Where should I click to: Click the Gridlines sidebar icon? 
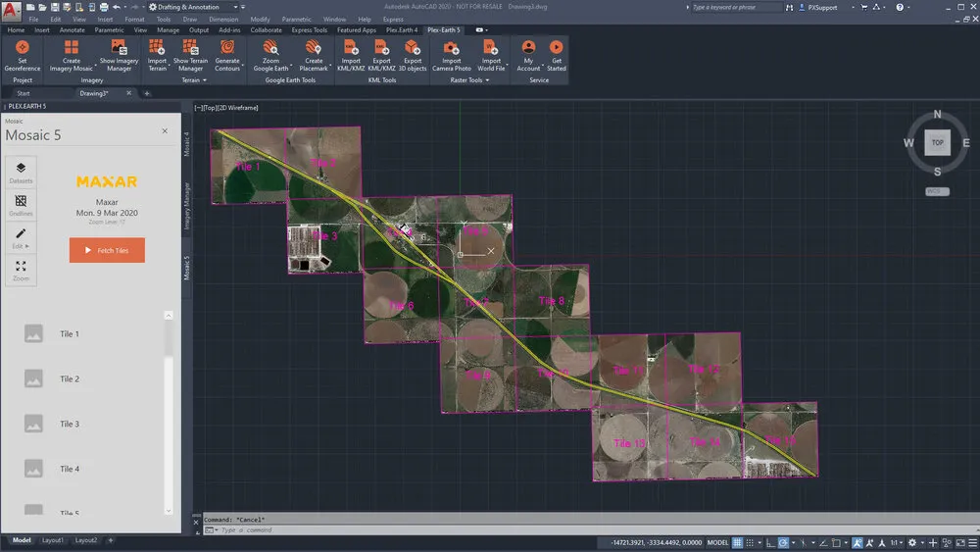pyautogui.click(x=21, y=205)
